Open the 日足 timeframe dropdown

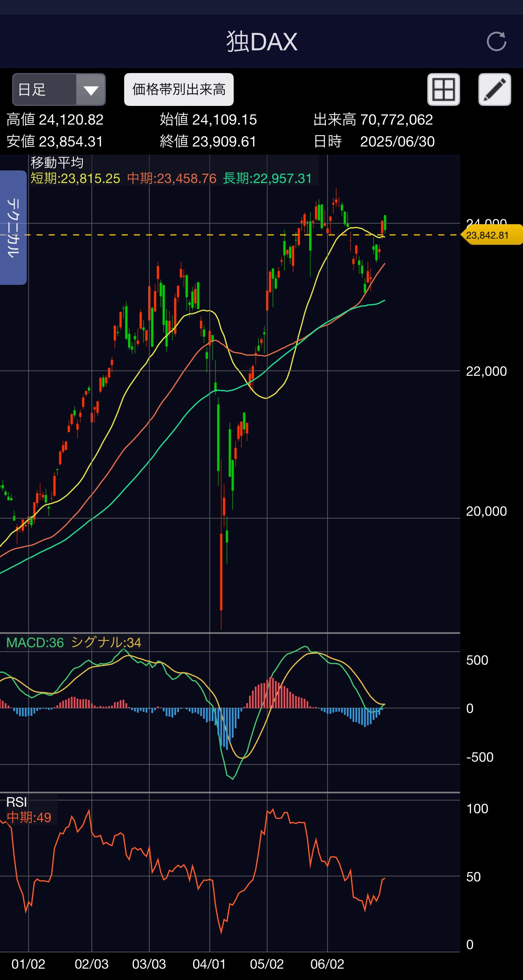pyautogui.click(x=59, y=90)
